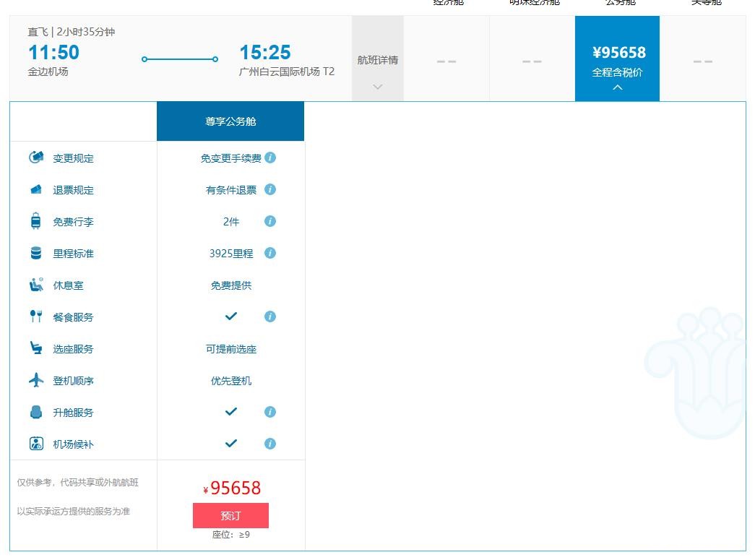Click the red ¥95658 price
755x560 pixels.
tap(232, 488)
